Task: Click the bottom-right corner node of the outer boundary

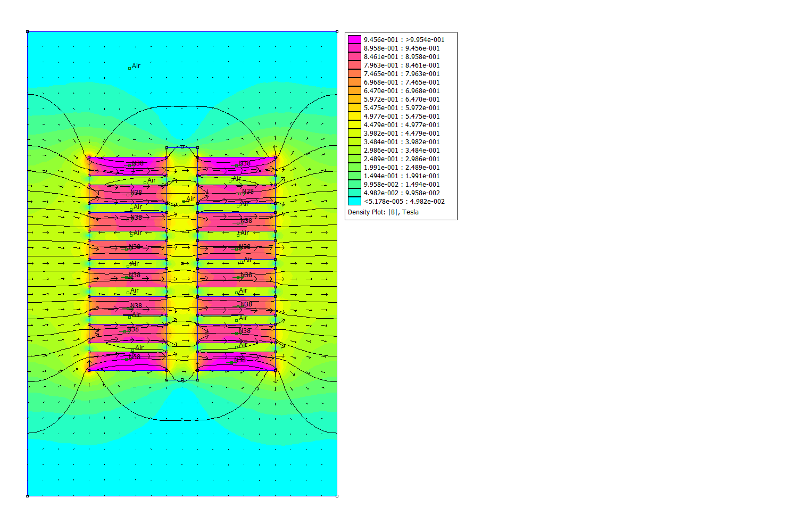Action: (337, 496)
